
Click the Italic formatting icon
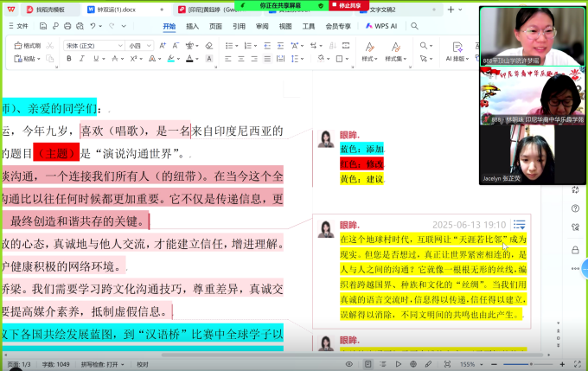[x=81, y=59]
